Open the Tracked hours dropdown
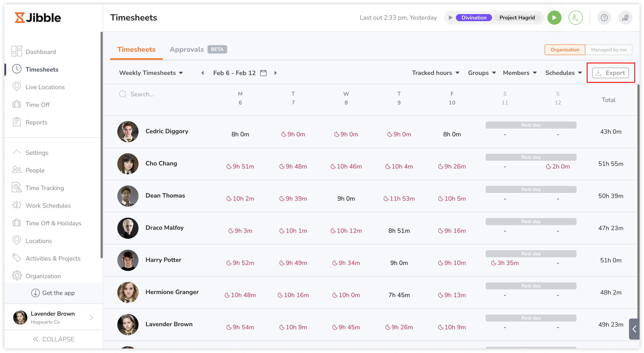Screen dimensions: 644x353 435,73
